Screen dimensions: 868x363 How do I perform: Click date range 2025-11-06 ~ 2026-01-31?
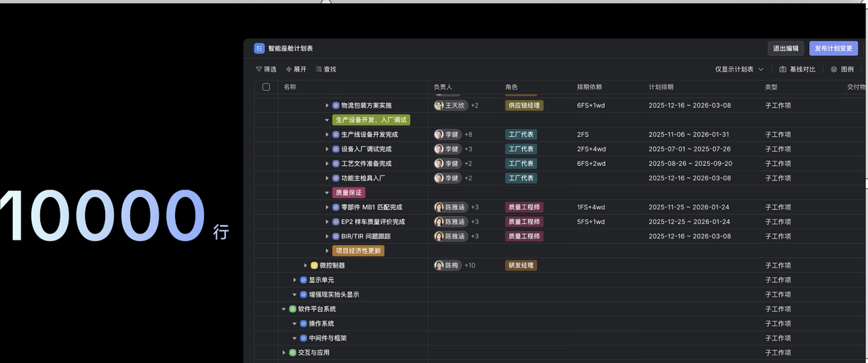(689, 134)
